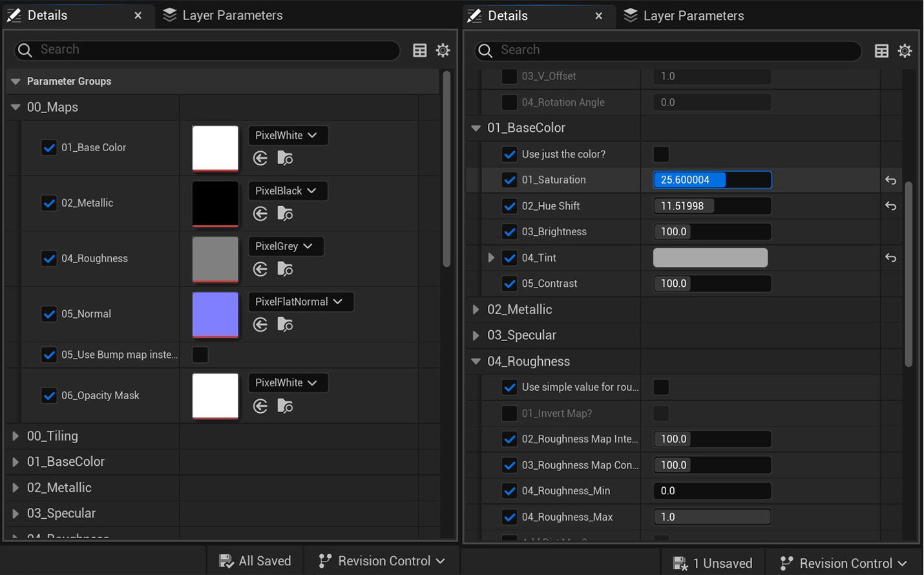
Task: Switch to left Layer Parameters tab
Action: 223,15
